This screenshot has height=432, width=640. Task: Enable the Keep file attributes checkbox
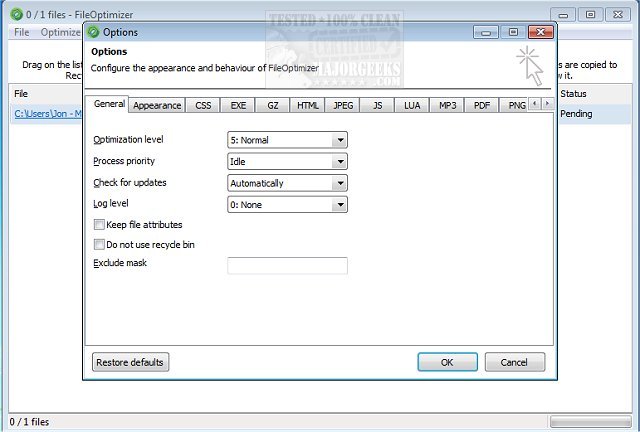click(99, 225)
